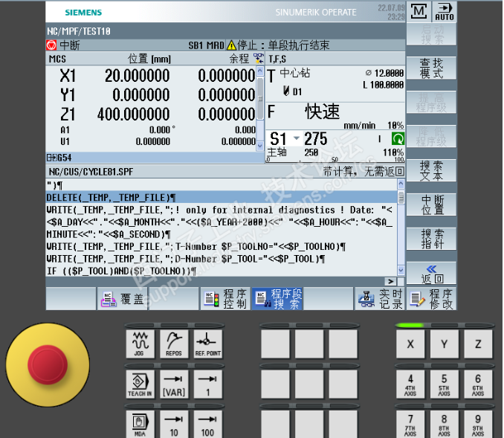Select the Z axis key

[478, 344]
